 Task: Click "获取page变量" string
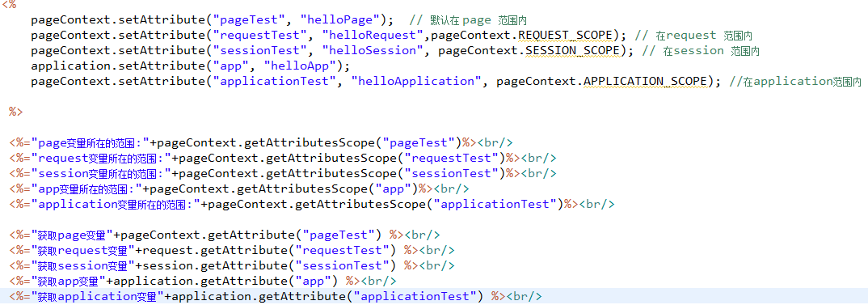72,235
